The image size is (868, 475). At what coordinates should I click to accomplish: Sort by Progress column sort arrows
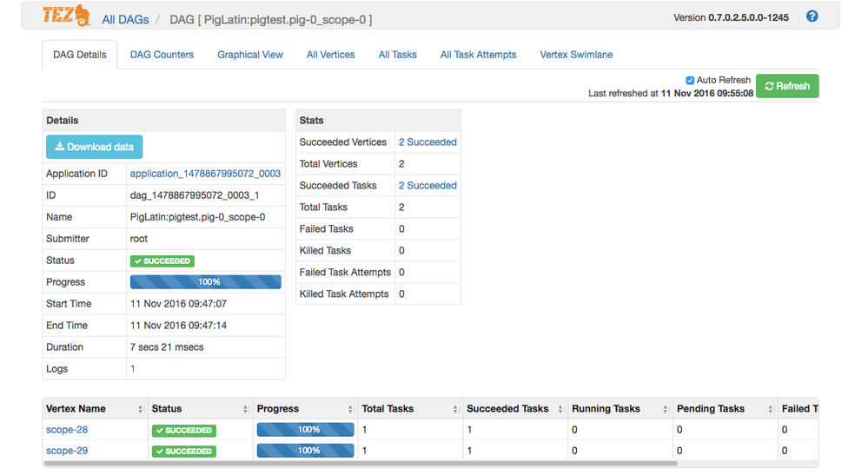point(351,409)
